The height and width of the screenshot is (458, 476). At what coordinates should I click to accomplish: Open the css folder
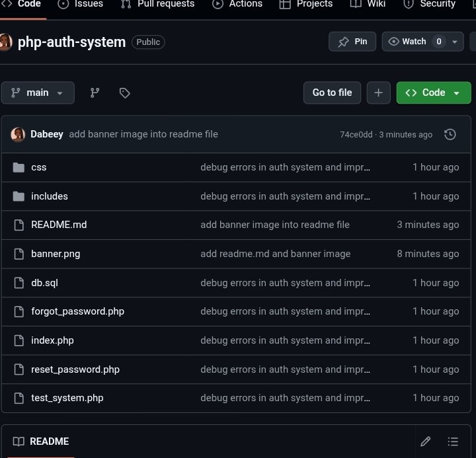click(x=39, y=167)
